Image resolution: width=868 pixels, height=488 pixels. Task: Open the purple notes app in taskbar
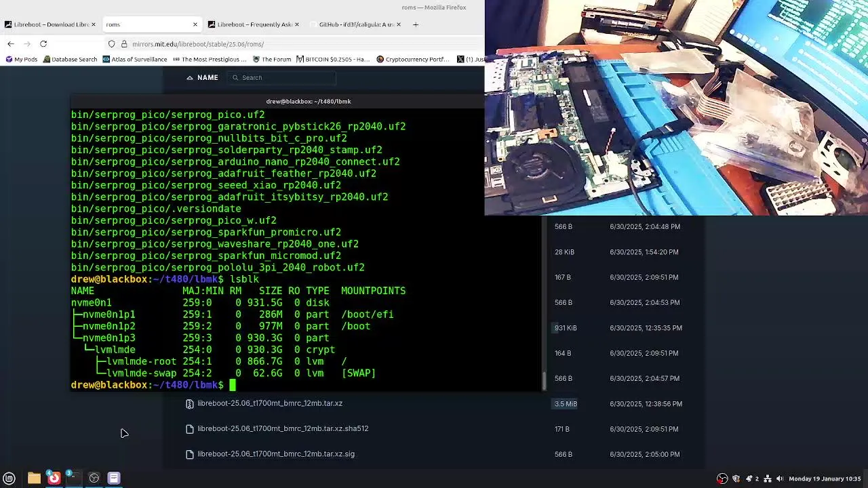click(x=114, y=478)
